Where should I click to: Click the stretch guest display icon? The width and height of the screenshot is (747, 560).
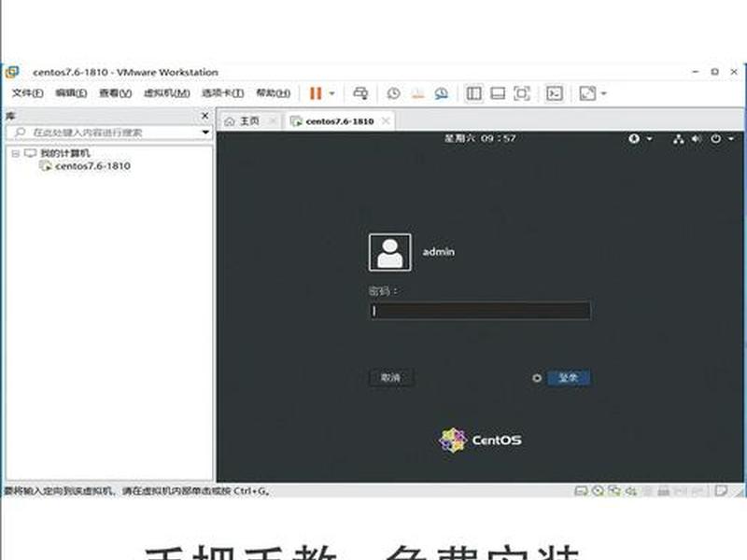pyautogui.click(x=587, y=93)
